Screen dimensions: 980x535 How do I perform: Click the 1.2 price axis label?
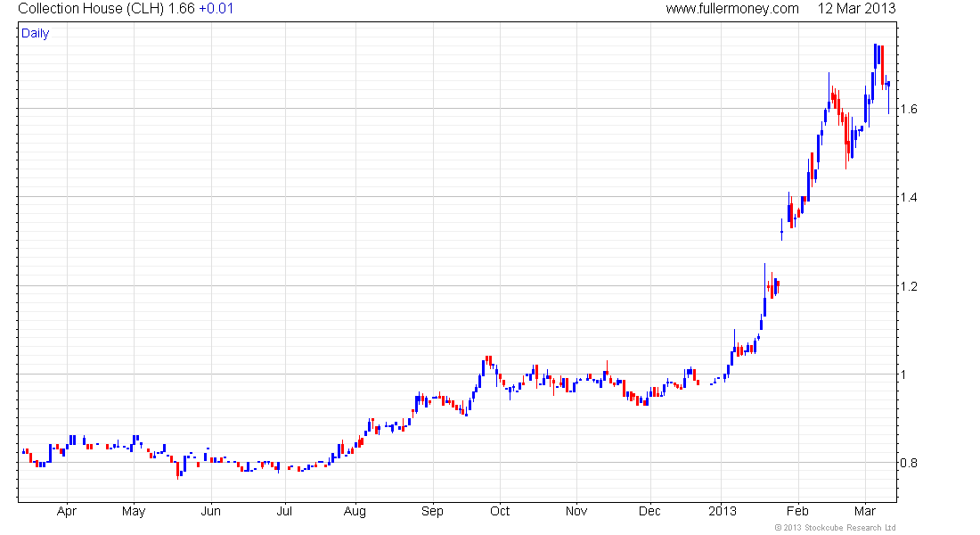pos(909,286)
